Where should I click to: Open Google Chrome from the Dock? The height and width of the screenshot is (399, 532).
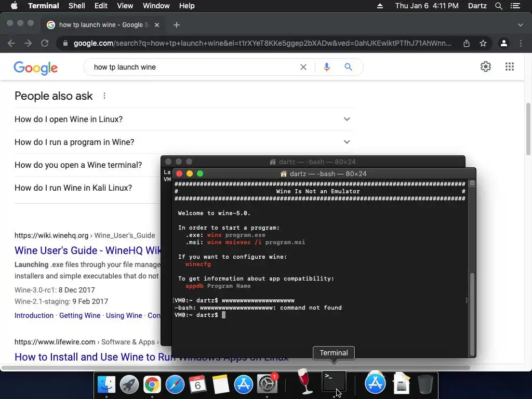[x=152, y=384]
